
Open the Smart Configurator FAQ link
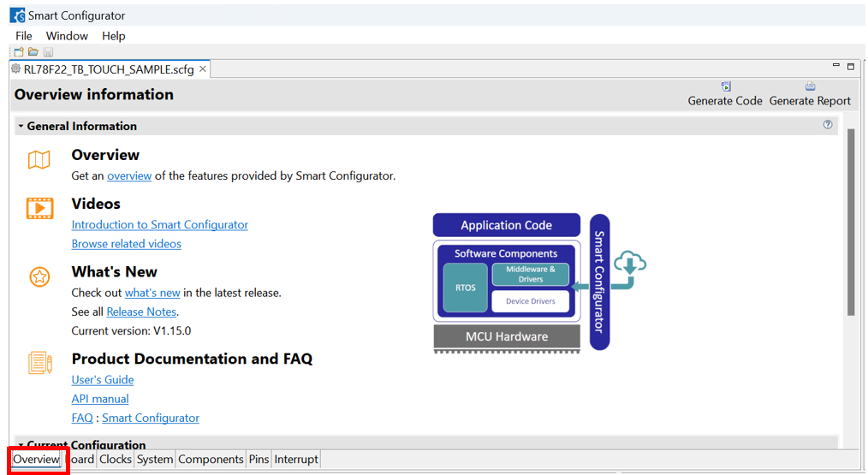click(x=151, y=418)
